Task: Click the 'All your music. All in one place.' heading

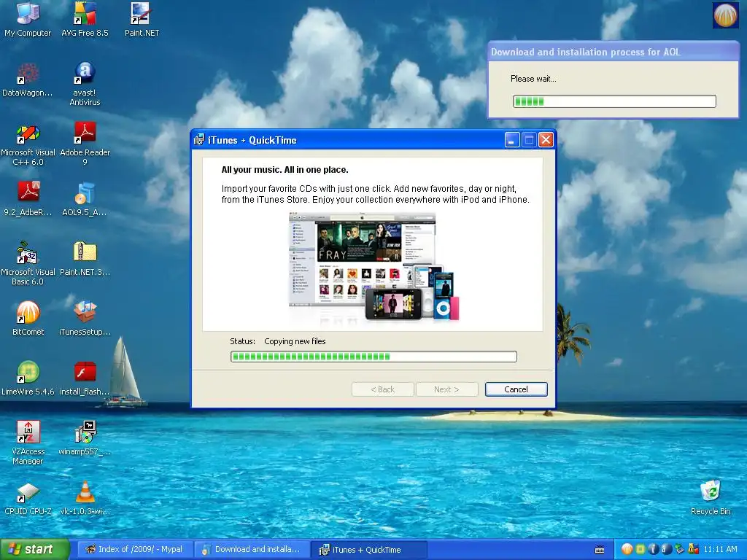Action: [x=285, y=169]
